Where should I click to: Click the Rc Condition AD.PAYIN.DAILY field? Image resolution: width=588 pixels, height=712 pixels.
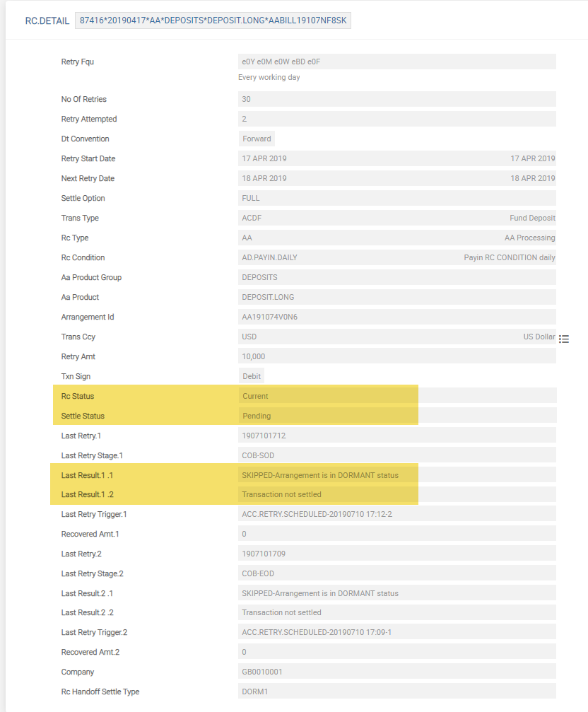396,257
